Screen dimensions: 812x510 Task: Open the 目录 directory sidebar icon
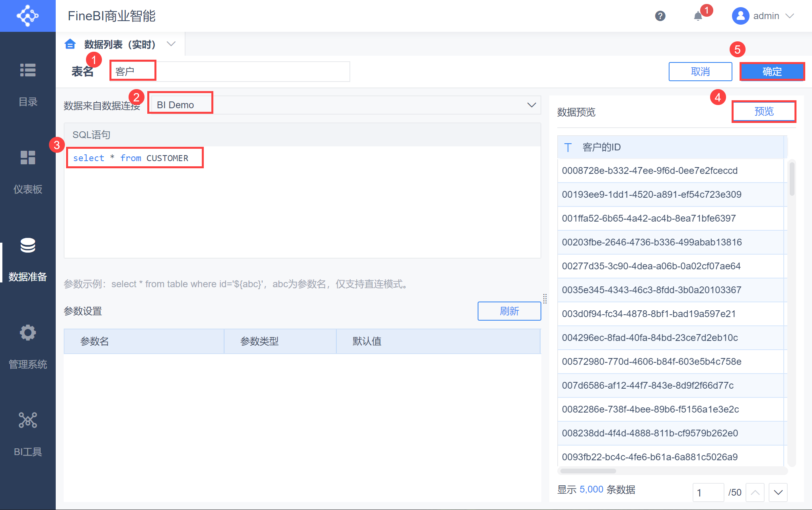(x=28, y=70)
